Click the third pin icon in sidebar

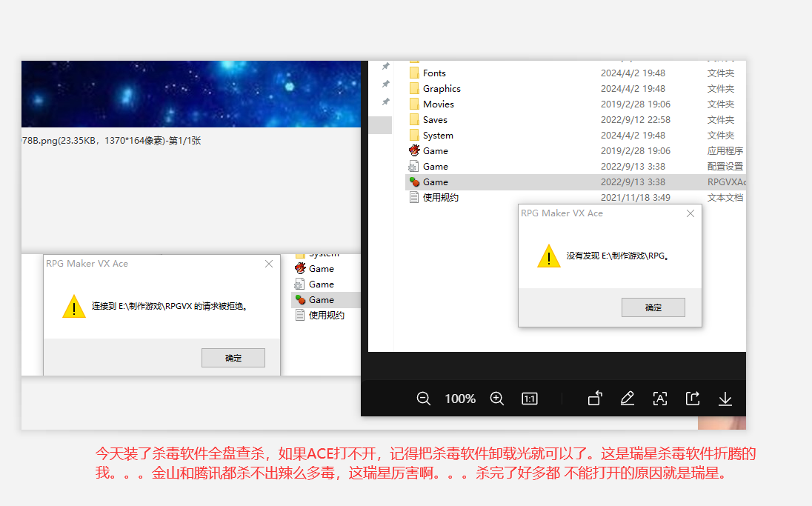coord(386,101)
